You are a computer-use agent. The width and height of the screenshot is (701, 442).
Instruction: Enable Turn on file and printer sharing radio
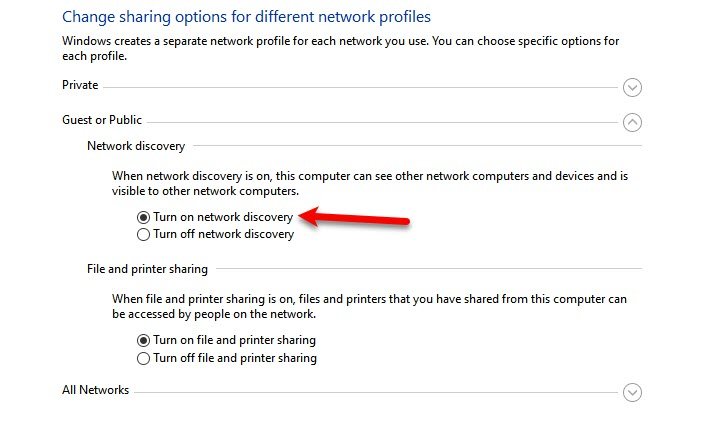click(x=144, y=340)
